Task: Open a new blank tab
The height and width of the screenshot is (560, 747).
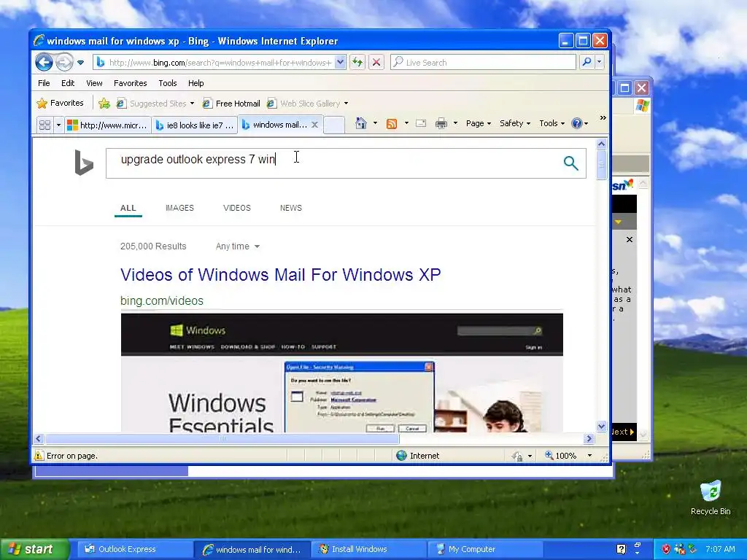Action: coord(334,125)
